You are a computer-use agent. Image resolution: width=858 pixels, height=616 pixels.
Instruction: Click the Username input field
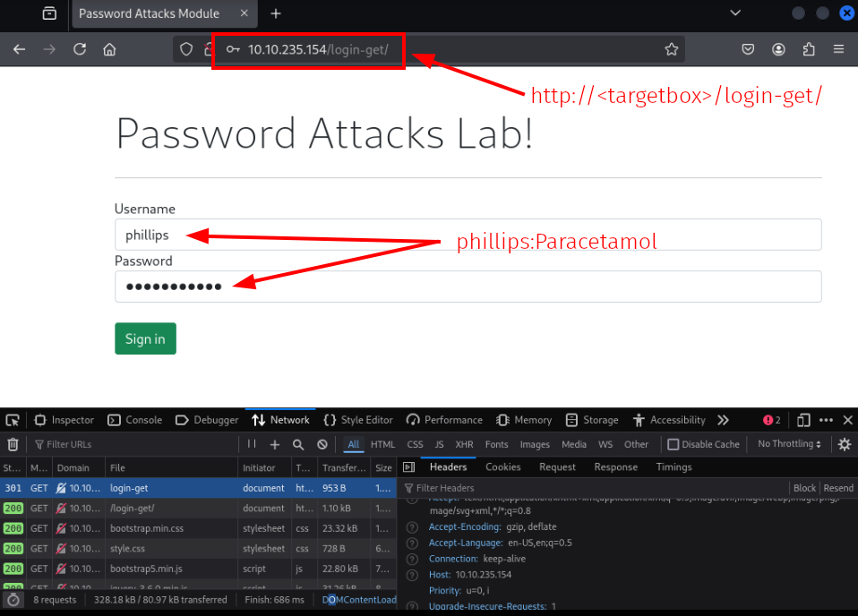pos(468,235)
